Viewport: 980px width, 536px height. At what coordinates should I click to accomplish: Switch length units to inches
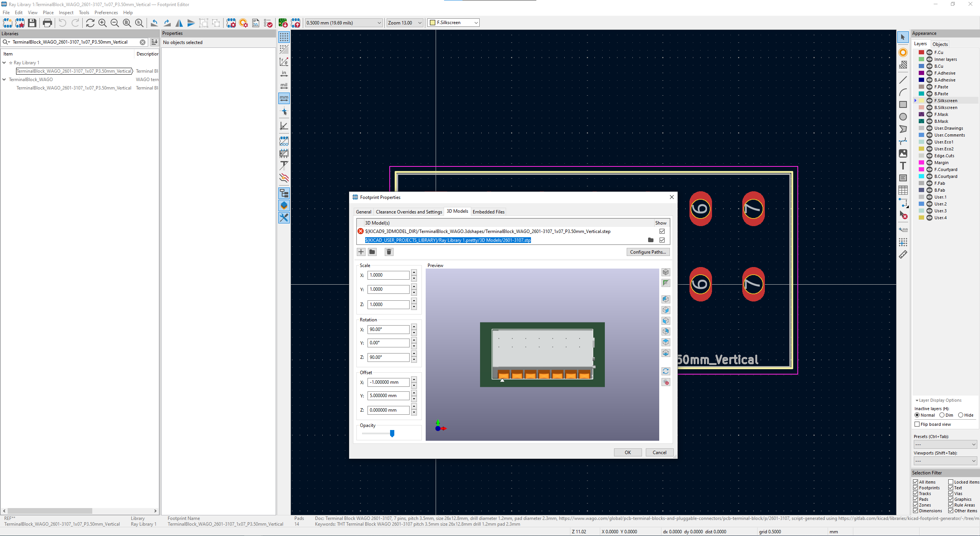(x=284, y=74)
